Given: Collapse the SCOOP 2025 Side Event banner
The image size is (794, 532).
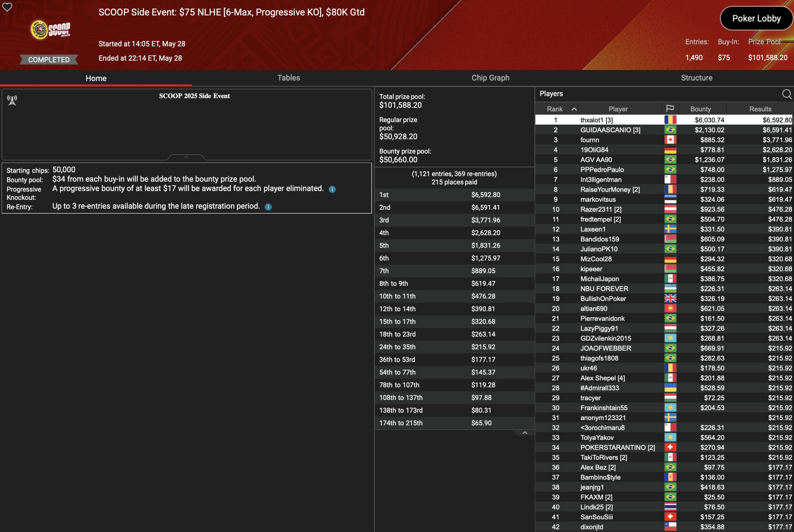Looking at the screenshot, I should 186,157.
